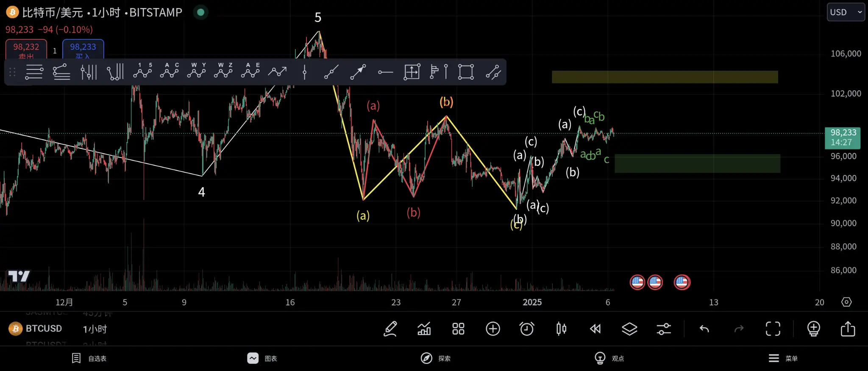Open the 探索 explore tab
Image resolution: width=868 pixels, height=371 pixels.
pyautogui.click(x=436, y=358)
